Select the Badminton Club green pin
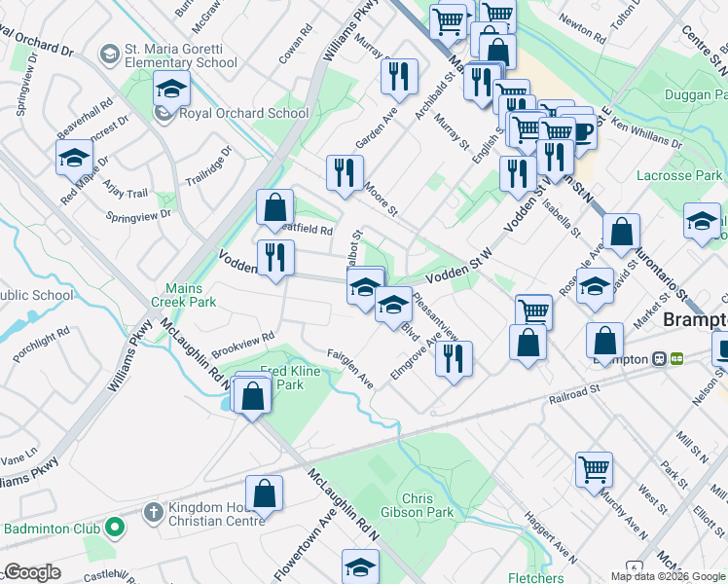Viewport: 728px width, 584px height. pyautogui.click(x=115, y=529)
